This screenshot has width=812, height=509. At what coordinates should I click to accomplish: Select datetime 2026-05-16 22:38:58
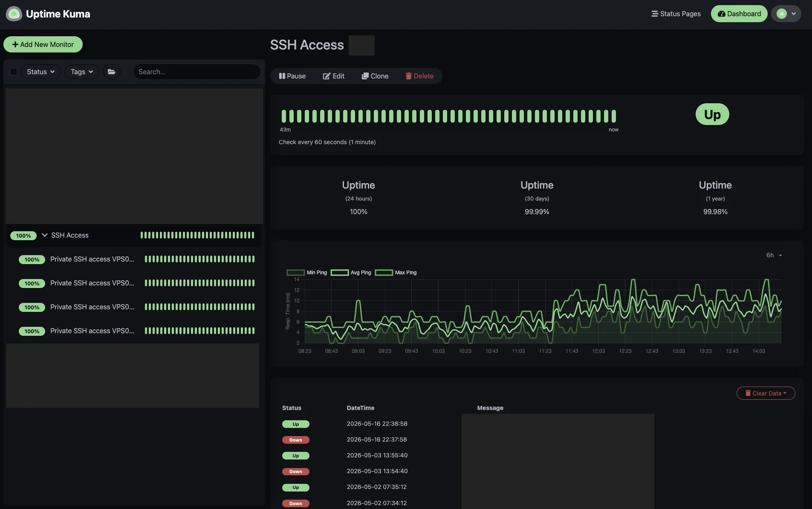(377, 424)
